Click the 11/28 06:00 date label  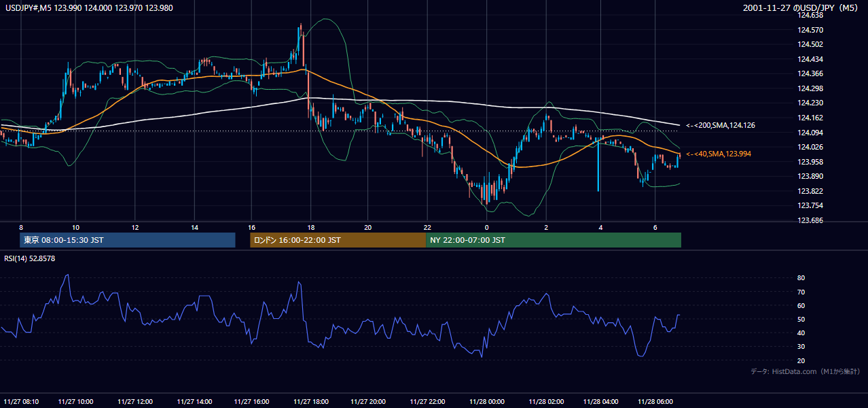click(655, 401)
